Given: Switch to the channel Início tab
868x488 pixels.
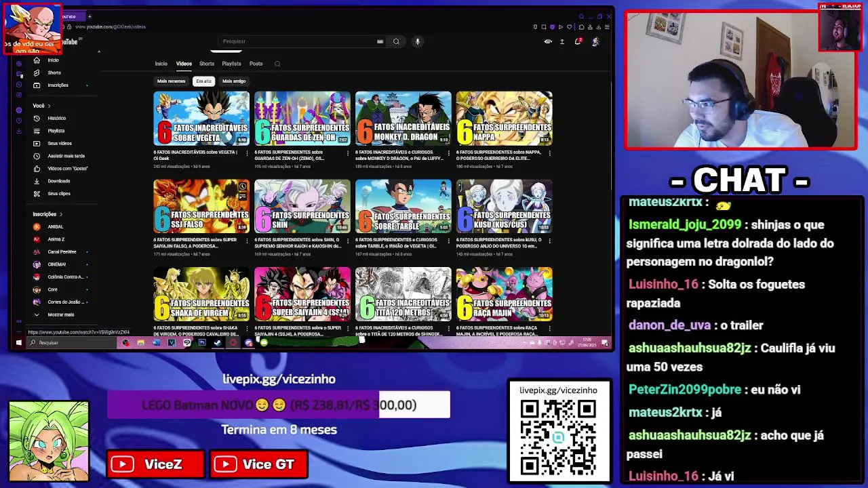Looking at the screenshot, I should [161, 64].
